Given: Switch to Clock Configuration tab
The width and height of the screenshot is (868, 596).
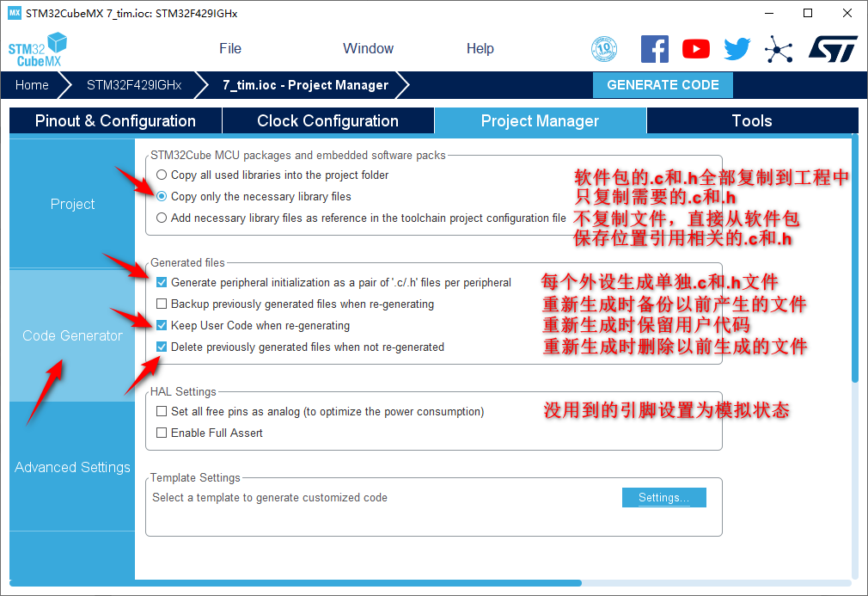Looking at the screenshot, I should [327, 121].
